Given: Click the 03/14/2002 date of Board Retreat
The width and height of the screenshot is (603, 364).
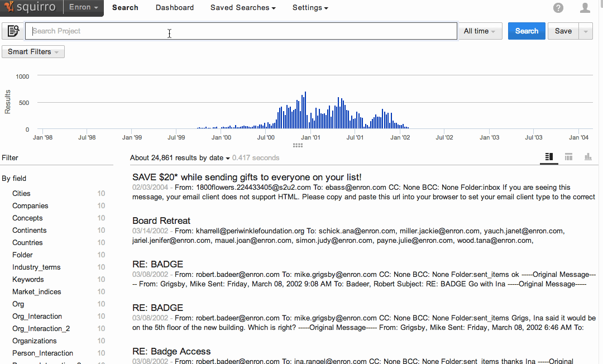Looking at the screenshot, I should 150,231.
